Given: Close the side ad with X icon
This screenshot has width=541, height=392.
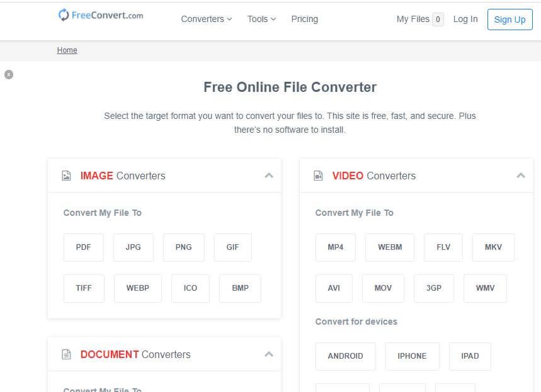Looking at the screenshot, I should pyautogui.click(x=9, y=74).
